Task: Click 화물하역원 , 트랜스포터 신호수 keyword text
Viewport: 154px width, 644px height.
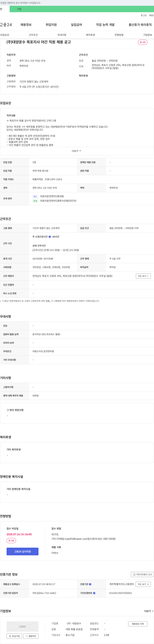Action: (x=47, y=179)
